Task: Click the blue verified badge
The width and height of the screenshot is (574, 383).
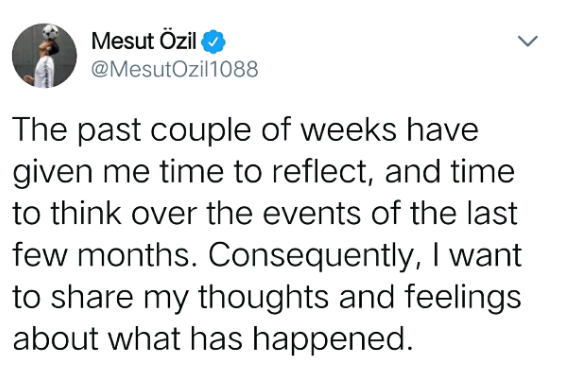Action: coord(214,41)
